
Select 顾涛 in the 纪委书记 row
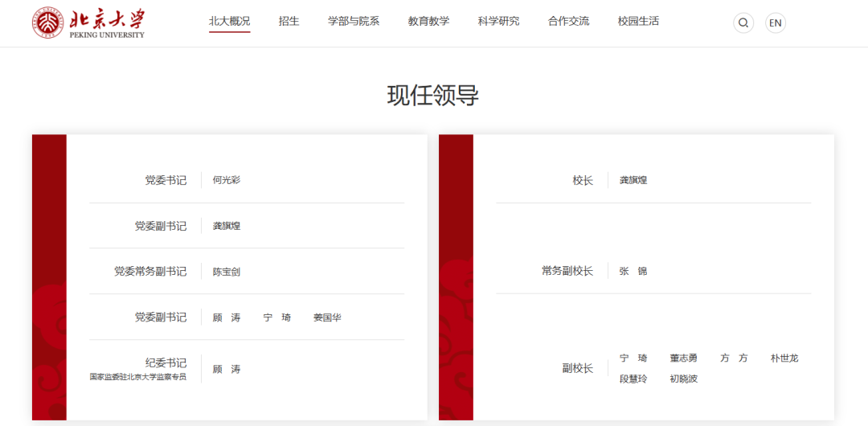227,369
